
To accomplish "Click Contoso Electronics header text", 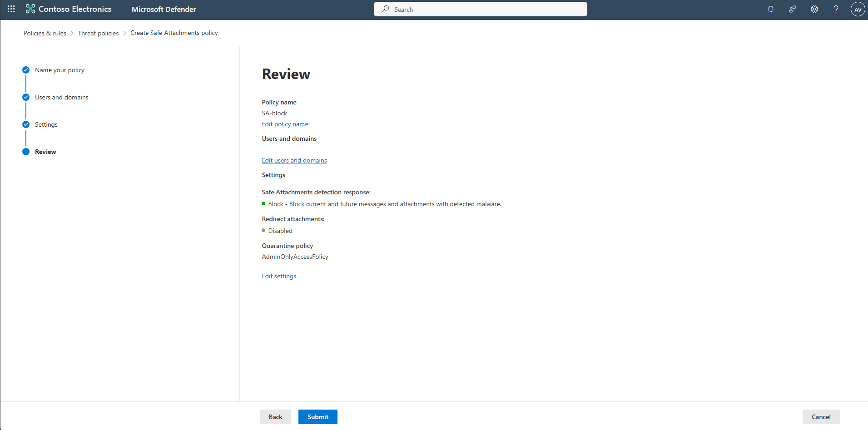I will 75,9.
